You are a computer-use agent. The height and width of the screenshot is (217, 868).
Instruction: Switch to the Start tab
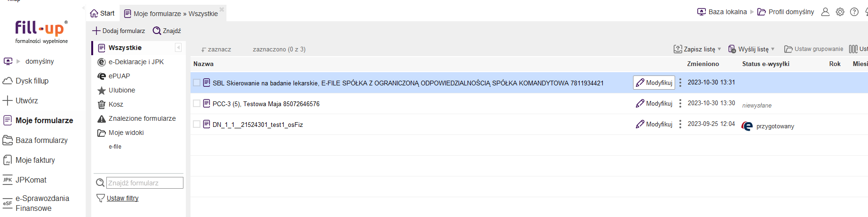click(x=103, y=13)
